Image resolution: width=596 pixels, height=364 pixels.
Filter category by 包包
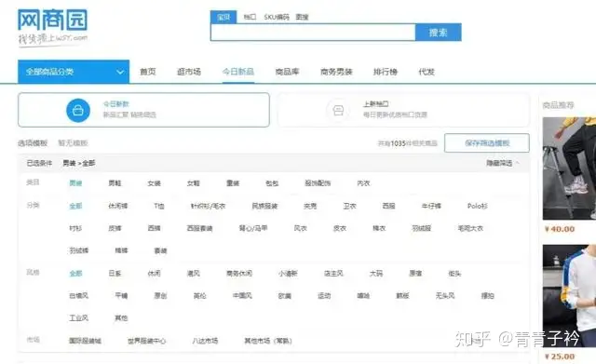[x=272, y=183]
